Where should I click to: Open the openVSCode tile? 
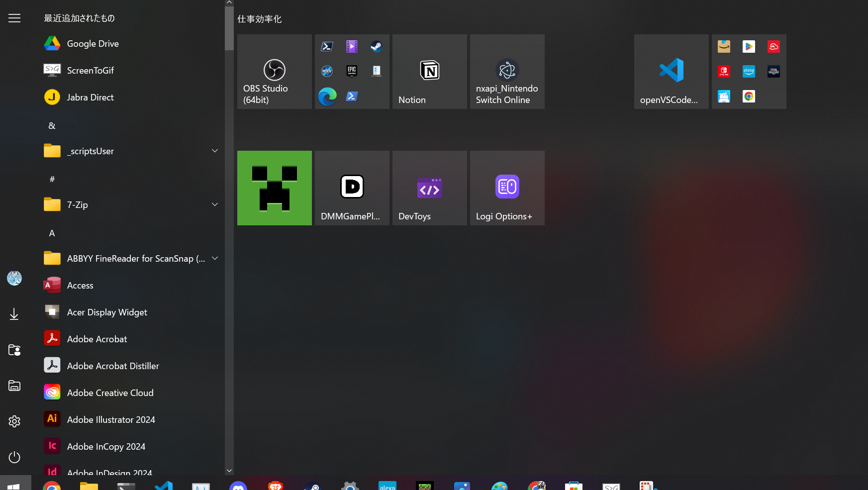671,72
